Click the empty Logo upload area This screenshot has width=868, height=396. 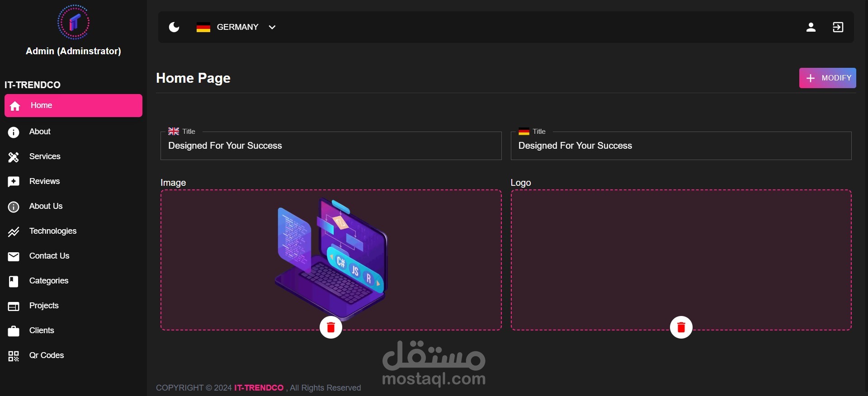coord(681,260)
